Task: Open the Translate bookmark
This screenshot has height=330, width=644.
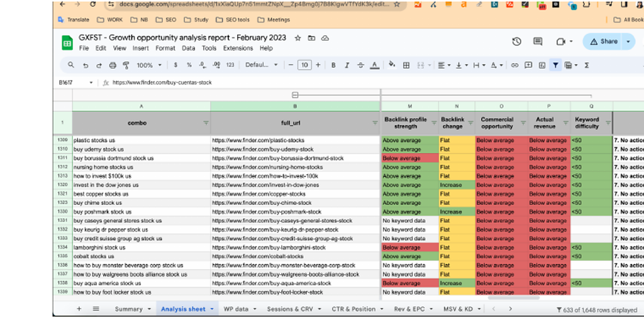Action: click(x=74, y=19)
